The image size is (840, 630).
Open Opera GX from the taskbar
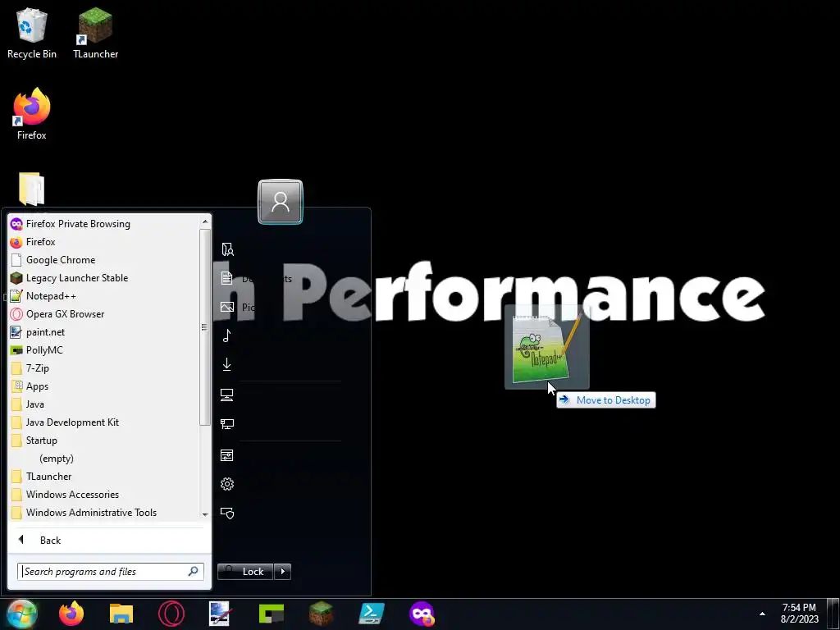pos(171,614)
